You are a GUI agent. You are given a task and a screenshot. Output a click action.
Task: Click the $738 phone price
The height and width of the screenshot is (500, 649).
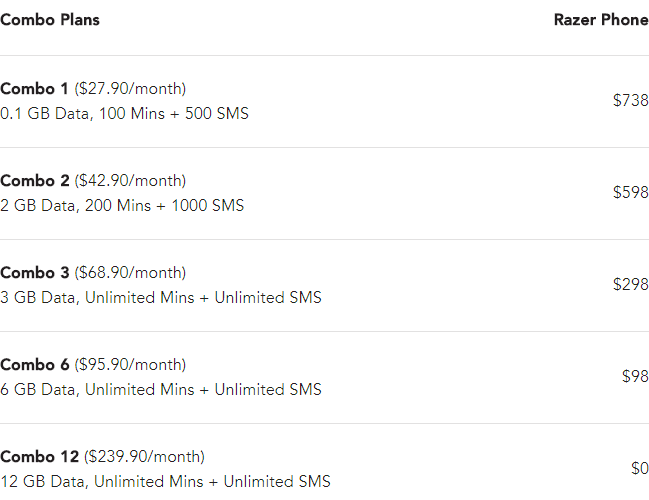630,100
